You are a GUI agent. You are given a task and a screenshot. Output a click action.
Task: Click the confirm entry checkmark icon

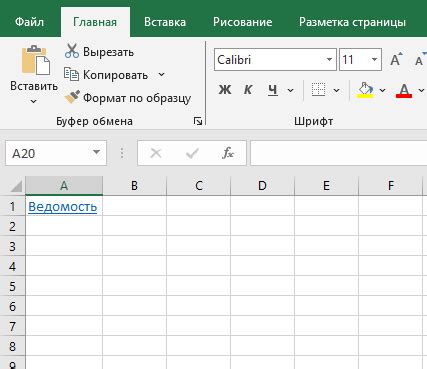[x=192, y=153]
